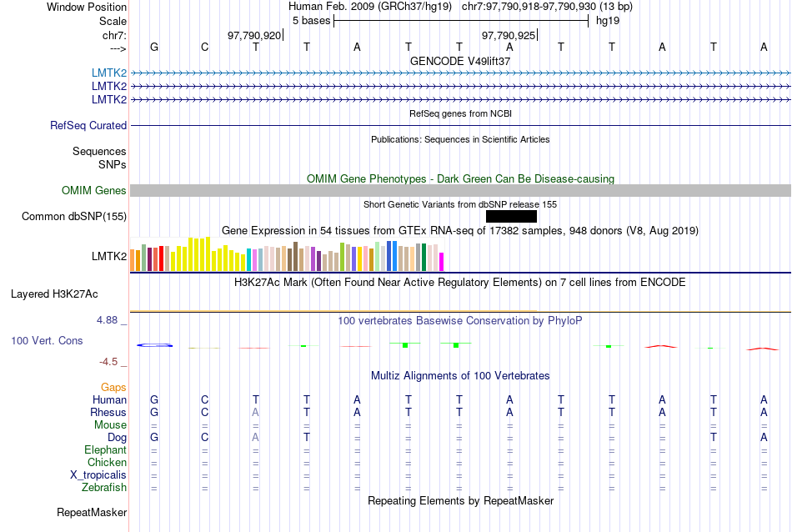Select the Rhesus alignment row label
Screen dimensions: 792x532
108,413
